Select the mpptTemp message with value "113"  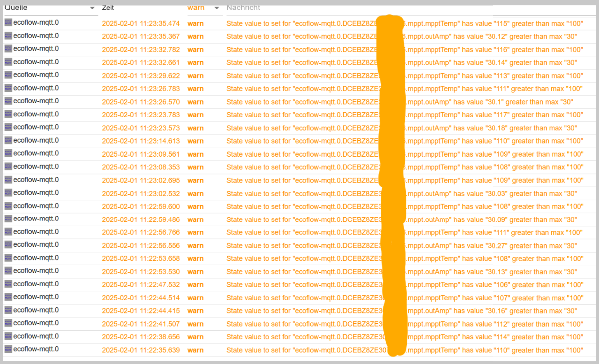click(x=405, y=76)
